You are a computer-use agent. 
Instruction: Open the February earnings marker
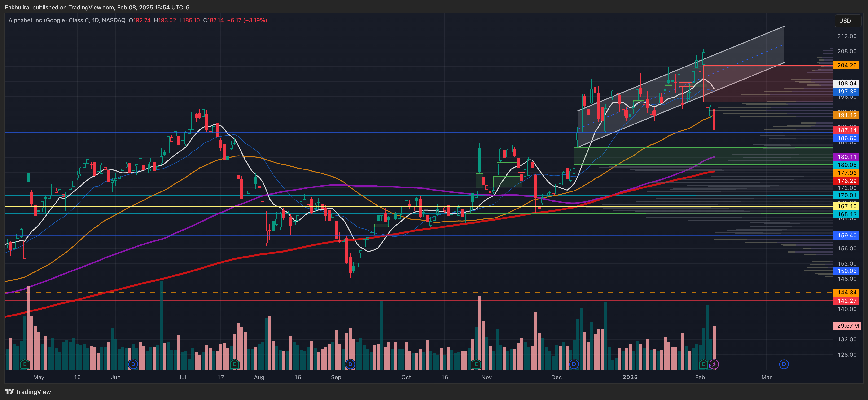pos(703,364)
